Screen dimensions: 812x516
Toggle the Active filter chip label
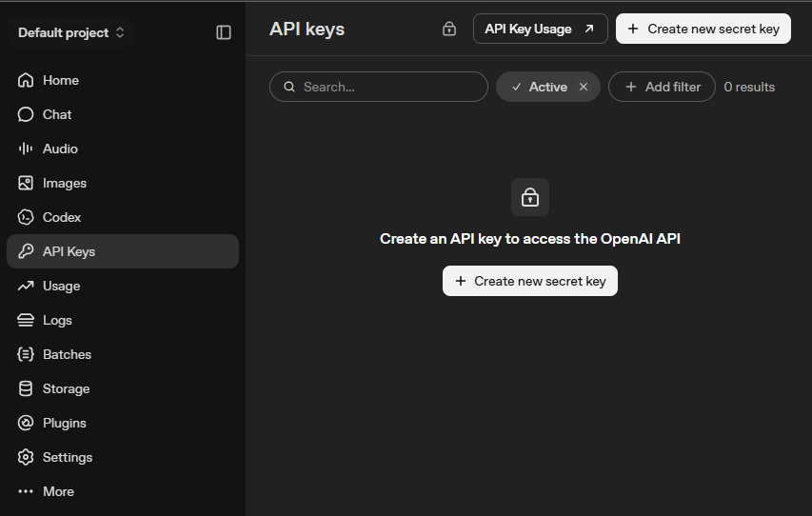pyautogui.click(x=548, y=87)
